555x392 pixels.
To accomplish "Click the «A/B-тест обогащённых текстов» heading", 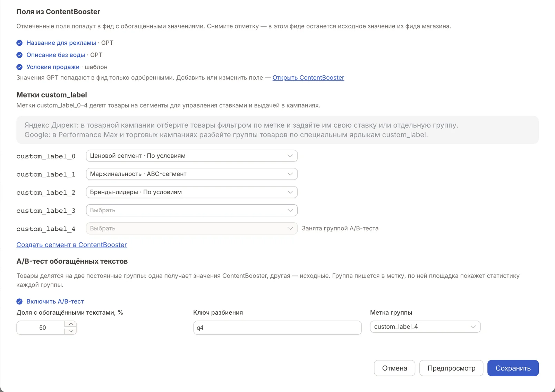I will click(x=72, y=262).
